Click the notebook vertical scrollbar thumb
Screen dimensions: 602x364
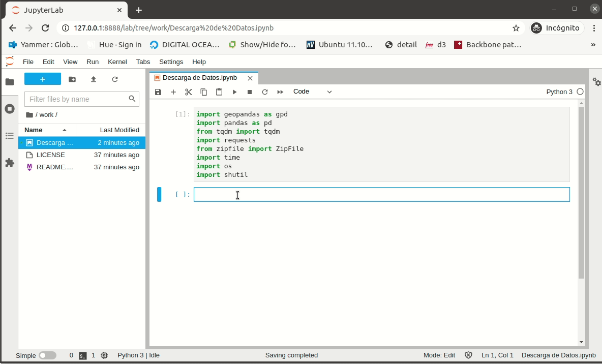point(581,192)
